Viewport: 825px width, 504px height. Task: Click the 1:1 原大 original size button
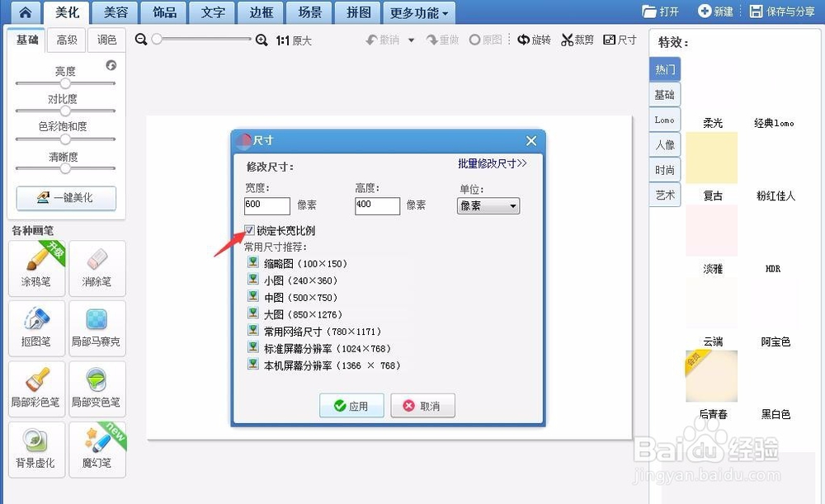pos(294,40)
